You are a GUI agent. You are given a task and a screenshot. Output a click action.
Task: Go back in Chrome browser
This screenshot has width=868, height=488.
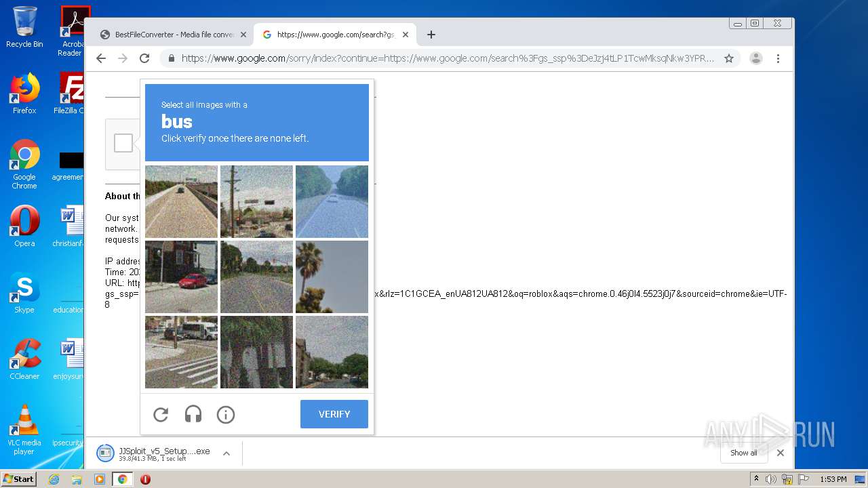click(x=101, y=58)
